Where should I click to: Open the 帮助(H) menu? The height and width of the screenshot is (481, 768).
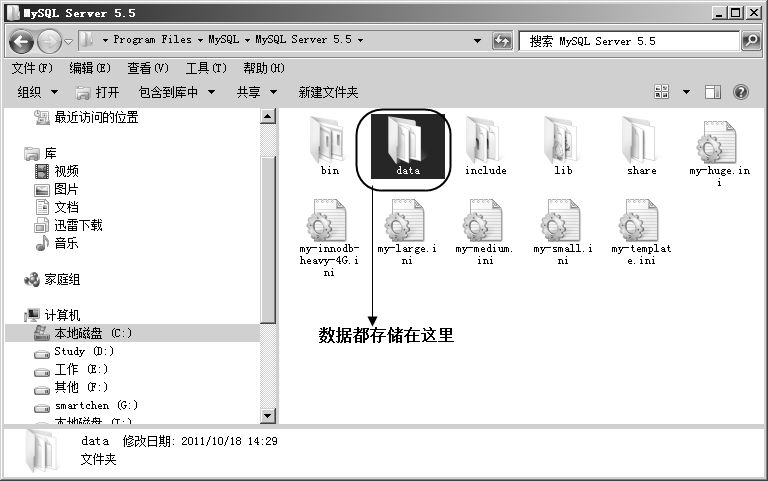[x=264, y=68]
